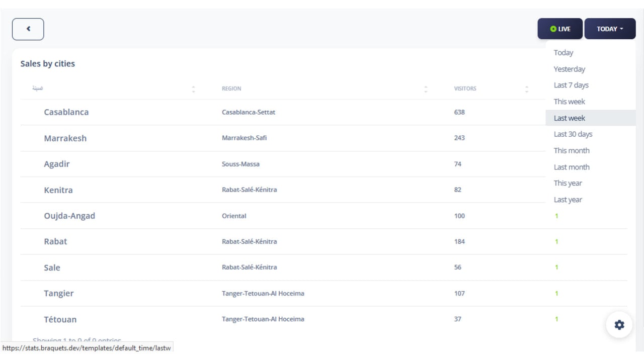Screen dimensions: 644x362
Task: Click the Kenitra city name
Action: pos(58,190)
